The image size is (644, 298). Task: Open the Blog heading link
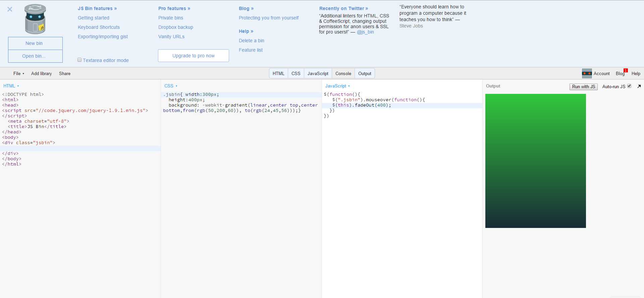(246, 8)
